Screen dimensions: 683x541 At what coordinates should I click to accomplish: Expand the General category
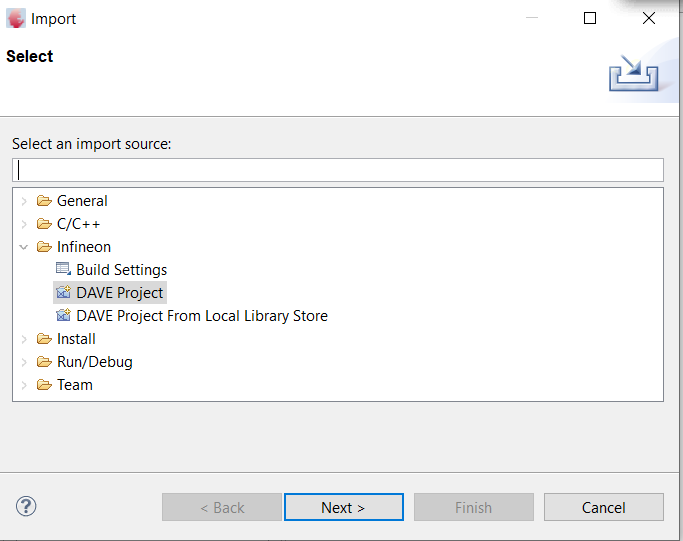[24, 201]
